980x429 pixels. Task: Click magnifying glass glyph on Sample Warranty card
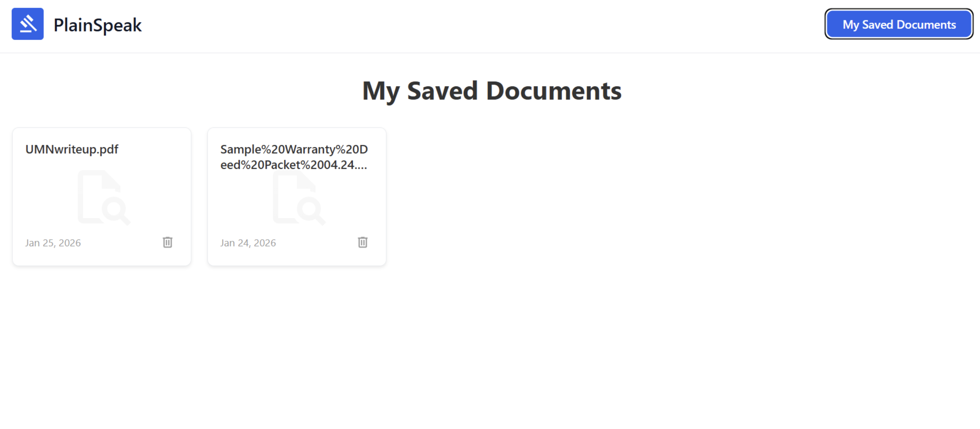(x=311, y=211)
